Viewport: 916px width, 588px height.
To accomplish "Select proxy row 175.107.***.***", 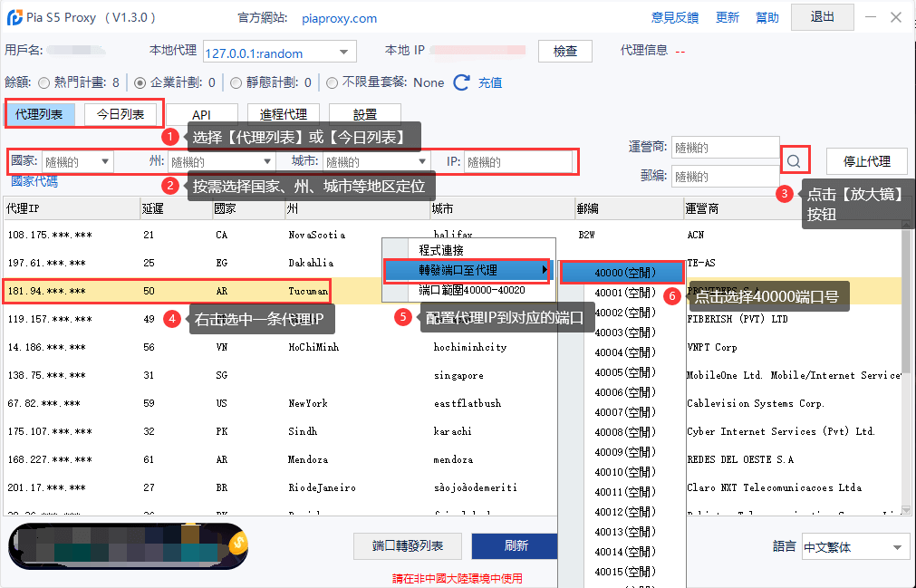I will (x=453, y=431).
